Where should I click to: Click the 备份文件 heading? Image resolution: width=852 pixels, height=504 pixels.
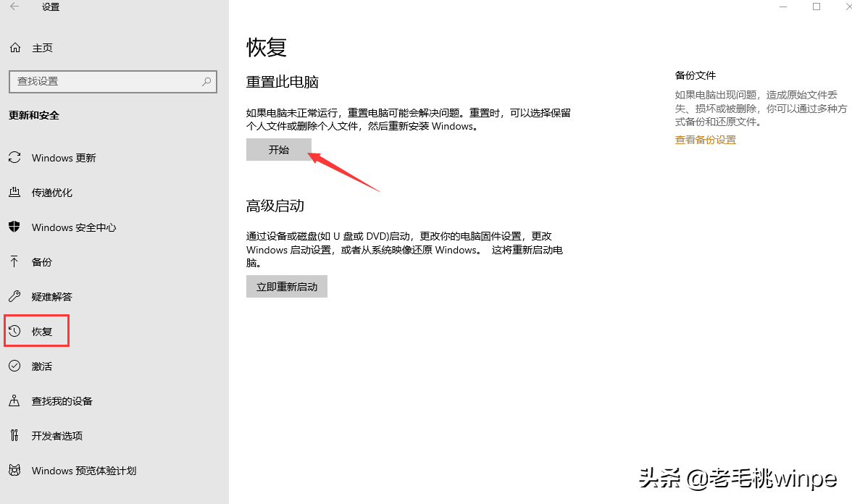[695, 75]
